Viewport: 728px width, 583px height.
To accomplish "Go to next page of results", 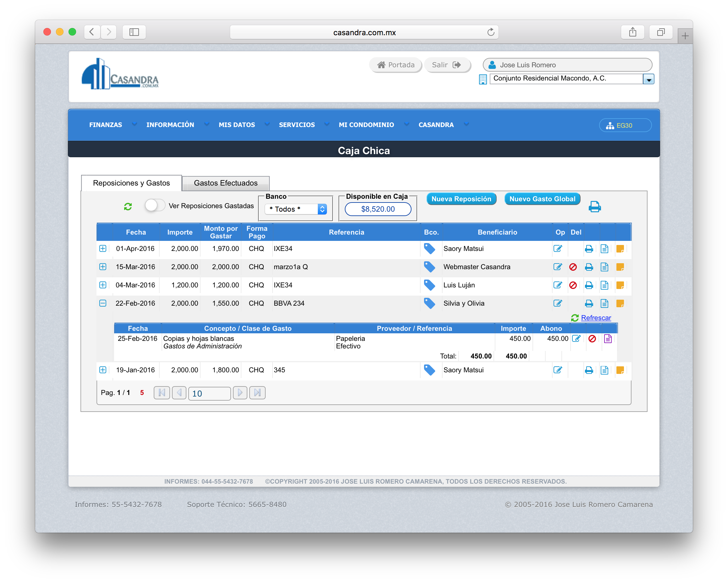I will pyautogui.click(x=240, y=392).
